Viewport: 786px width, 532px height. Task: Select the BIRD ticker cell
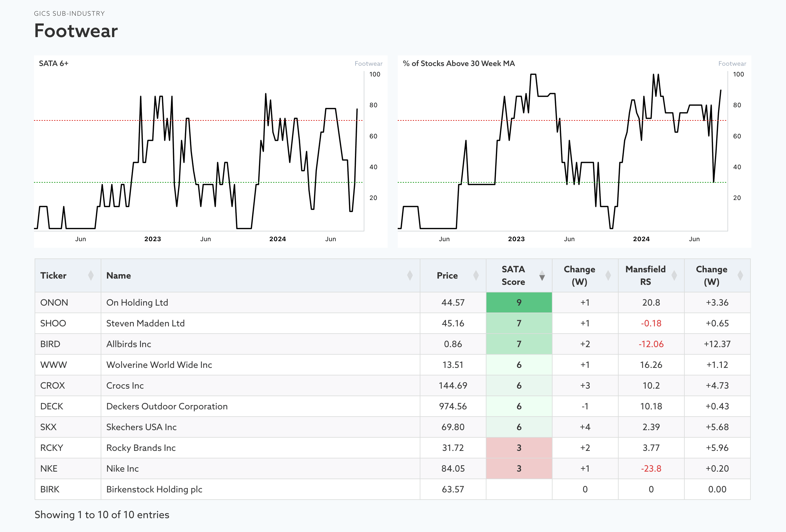(x=68, y=344)
